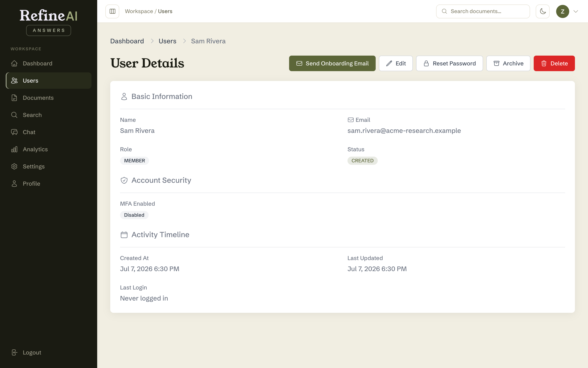Screen dimensions: 588x368
Task: Click the magnifier icon in search box
Action: pos(444,11)
